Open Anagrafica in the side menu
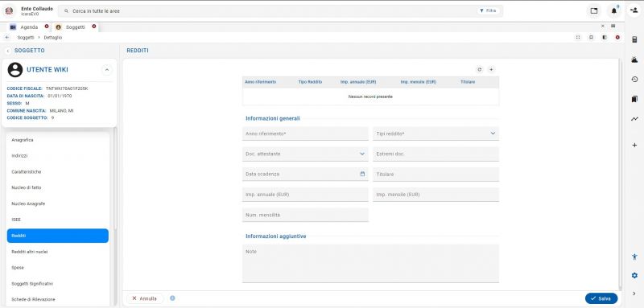Screen dimensions: 644x308 tap(58, 140)
